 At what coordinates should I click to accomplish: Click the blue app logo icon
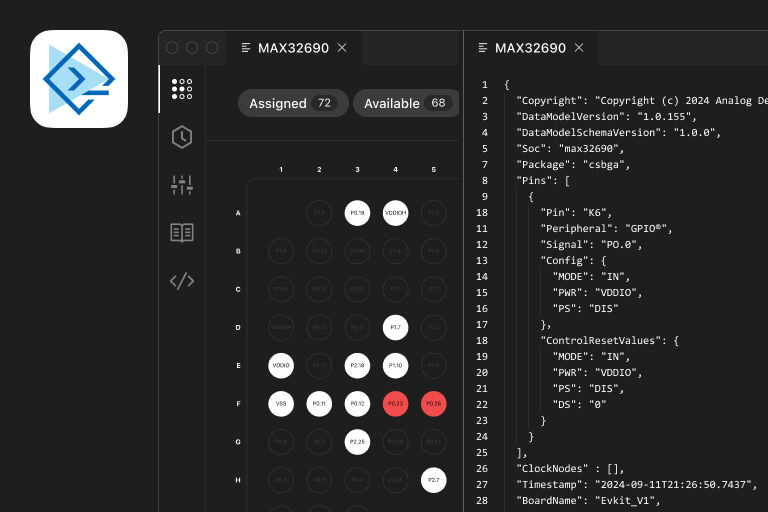tap(79, 79)
